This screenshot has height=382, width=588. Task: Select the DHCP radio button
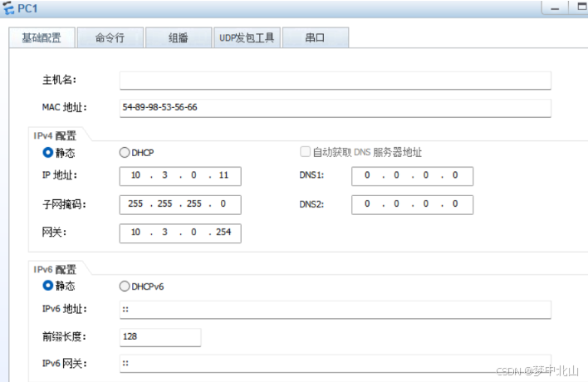click(125, 153)
